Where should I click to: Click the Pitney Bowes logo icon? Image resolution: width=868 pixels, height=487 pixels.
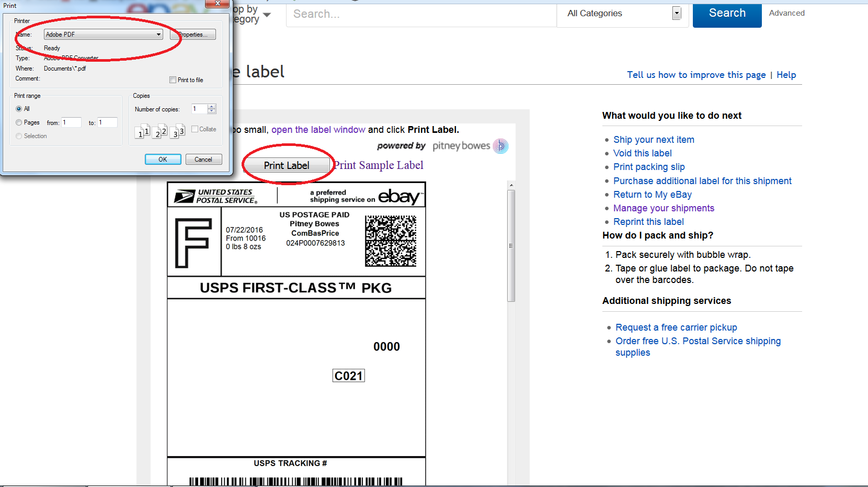coord(500,146)
